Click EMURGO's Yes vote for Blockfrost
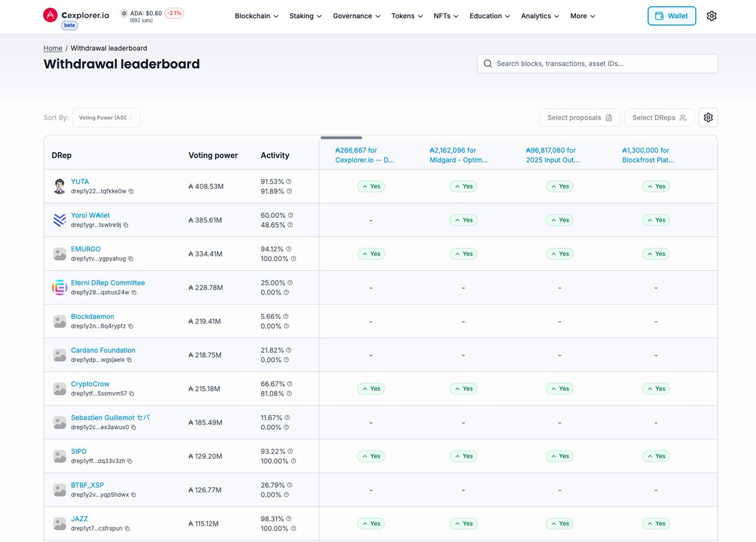Screen dimensions: 756x542 click(656, 254)
